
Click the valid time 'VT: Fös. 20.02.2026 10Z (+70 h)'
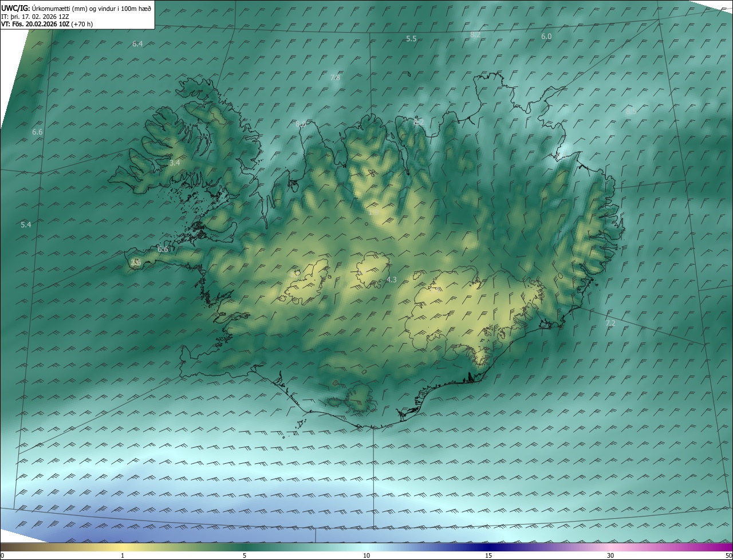click(x=47, y=24)
